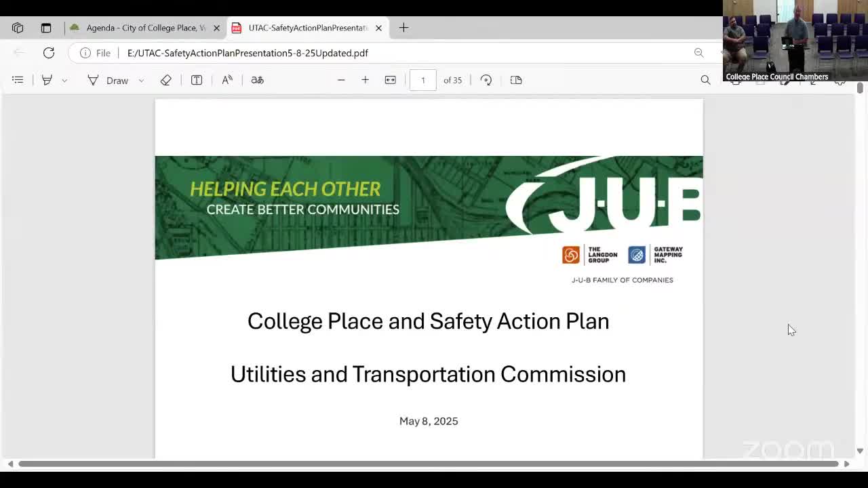The image size is (868, 488).
Task: Click 'CREATE BETTER COMMUNITIES' banner text
Action: (x=302, y=209)
